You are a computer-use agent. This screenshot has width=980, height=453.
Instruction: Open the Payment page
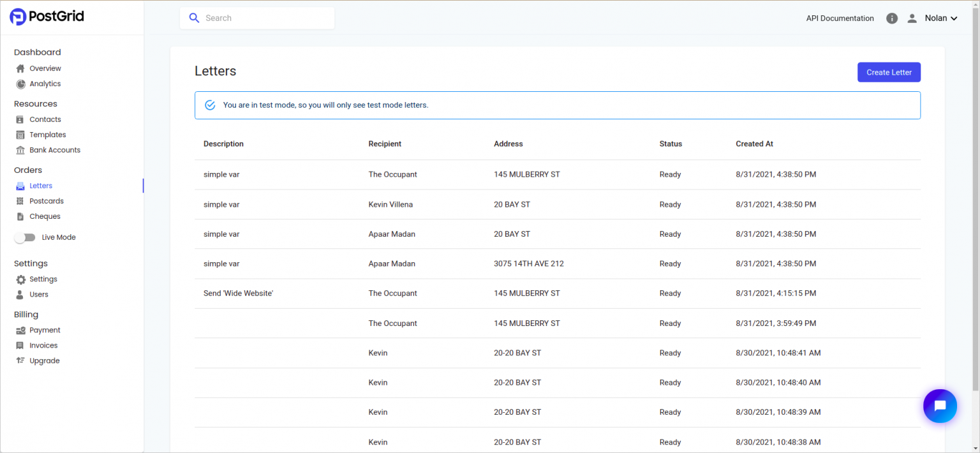point(45,330)
